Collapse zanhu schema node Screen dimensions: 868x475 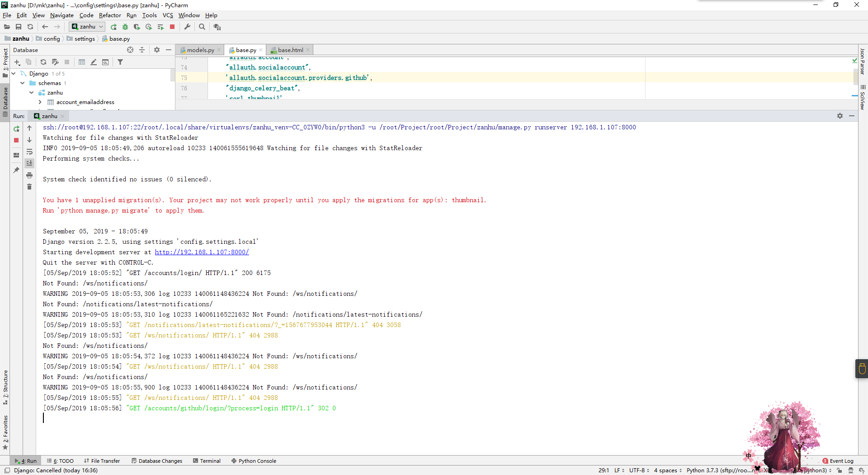click(32, 93)
